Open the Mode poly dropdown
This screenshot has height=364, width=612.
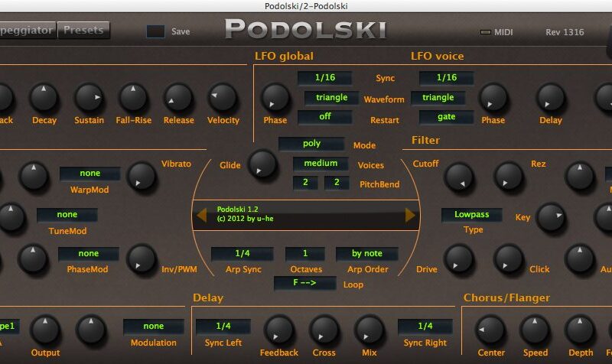click(311, 144)
